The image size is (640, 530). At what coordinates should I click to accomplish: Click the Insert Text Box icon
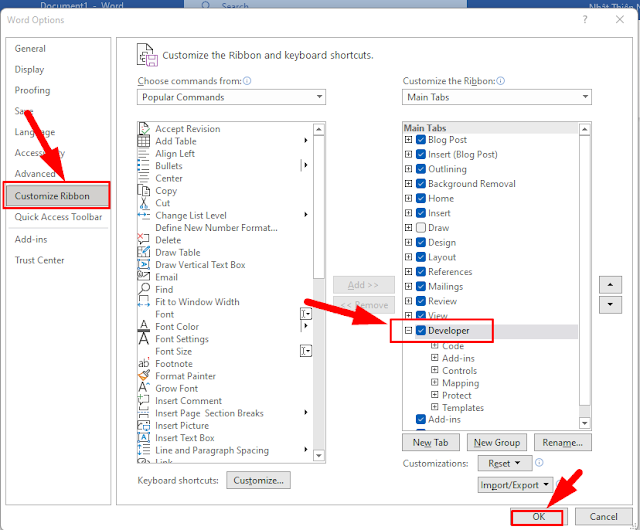[144, 438]
